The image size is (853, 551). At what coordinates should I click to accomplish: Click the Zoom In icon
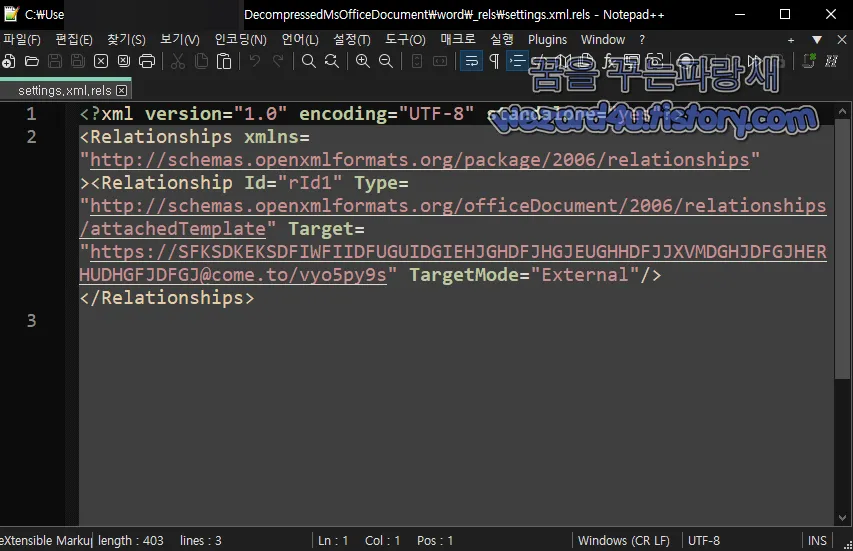(362, 61)
